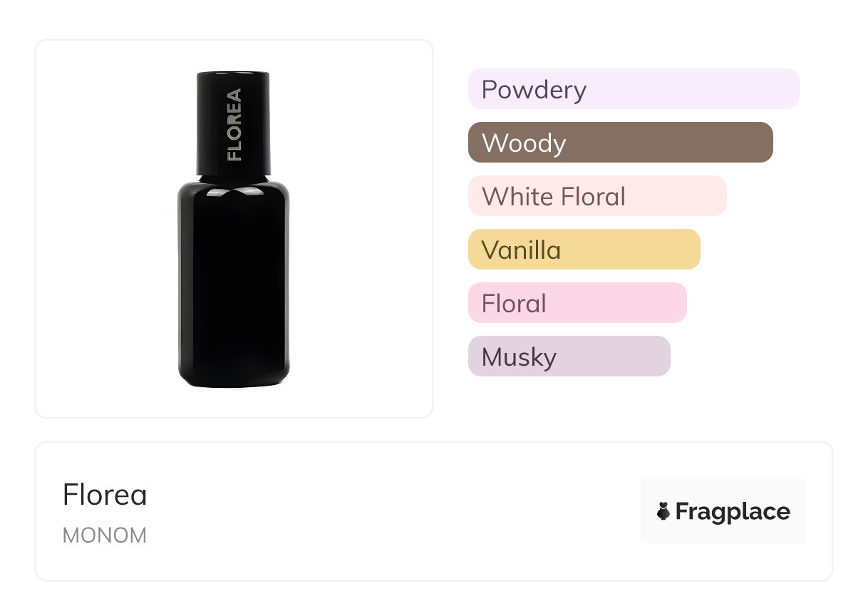Click the "Floral" text label
This screenshot has height=616, width=868.
[514, 304]
